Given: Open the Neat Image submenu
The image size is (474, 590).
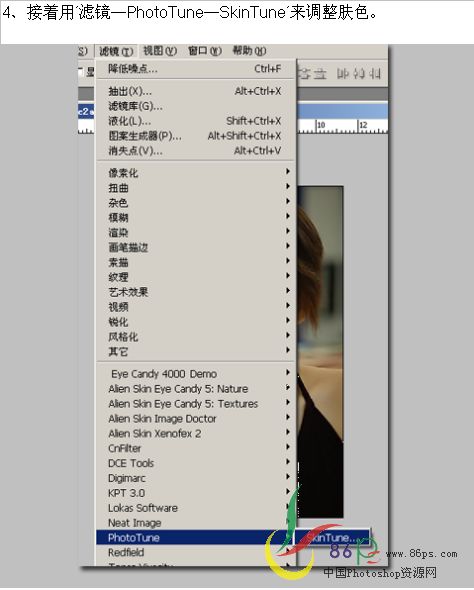Looking at the screenshot, I should [196, 523].
